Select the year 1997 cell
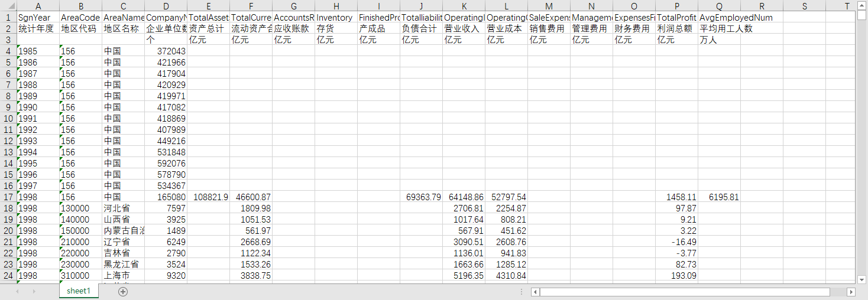Viewport: 868px width, 300px height. coord(38,185)
